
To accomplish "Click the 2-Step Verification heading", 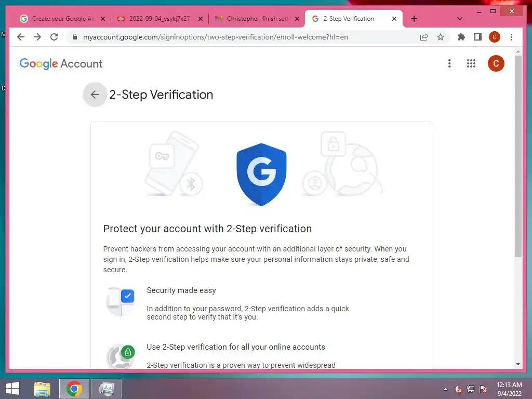I will click(161, 95).
